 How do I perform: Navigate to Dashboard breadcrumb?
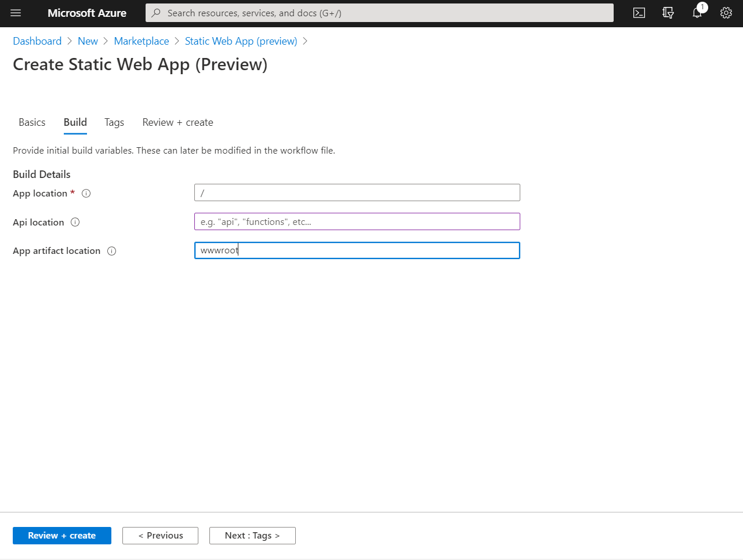click(x=37, y=41)
